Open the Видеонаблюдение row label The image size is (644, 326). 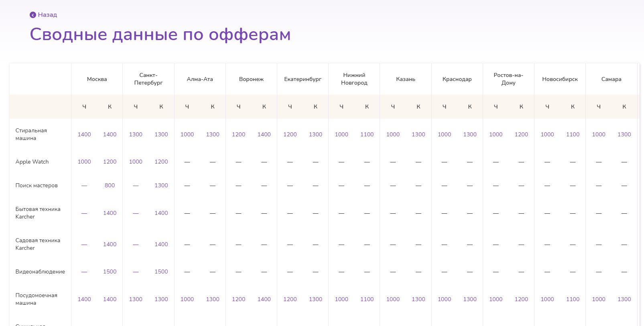(x=40, y=271)
